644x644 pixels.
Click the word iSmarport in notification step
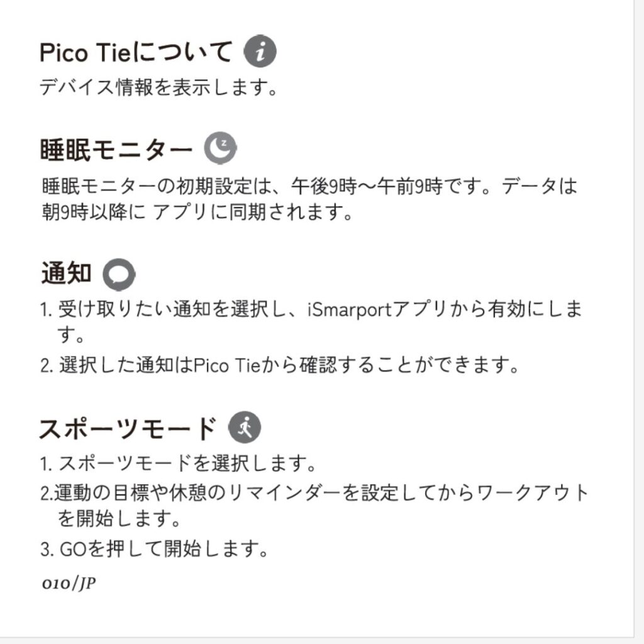click(350, 309)
